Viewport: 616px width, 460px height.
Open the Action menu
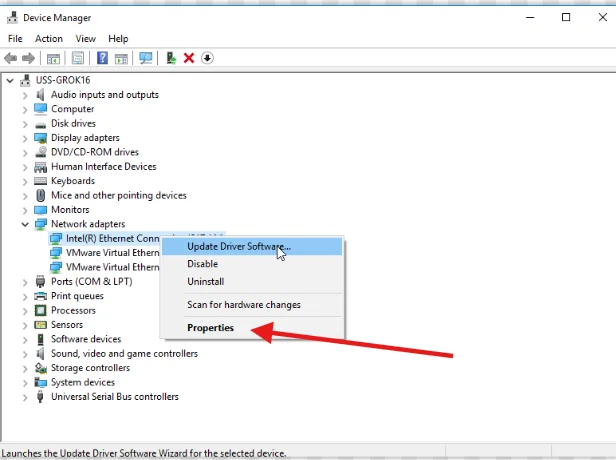[x=49, y=38]
